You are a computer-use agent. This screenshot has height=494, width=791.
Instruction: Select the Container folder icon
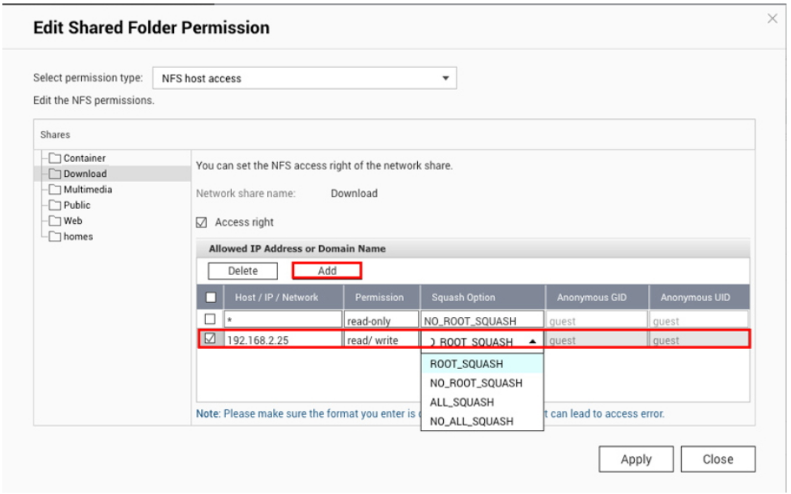point(54,158)
